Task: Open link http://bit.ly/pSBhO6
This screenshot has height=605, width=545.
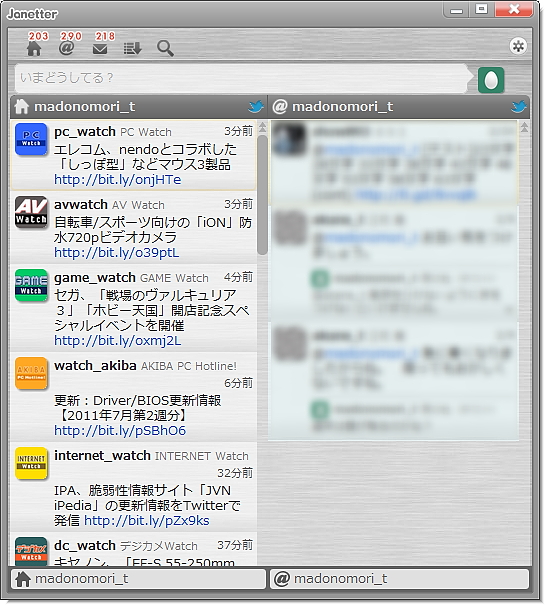Action: [120, 431]
